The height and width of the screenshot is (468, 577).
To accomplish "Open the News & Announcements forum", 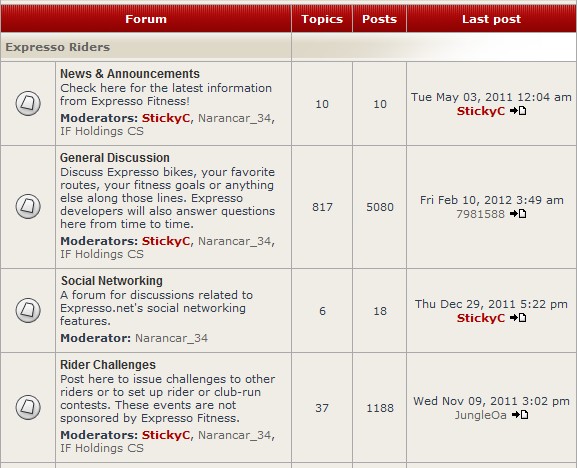I will tap(130, 74).
